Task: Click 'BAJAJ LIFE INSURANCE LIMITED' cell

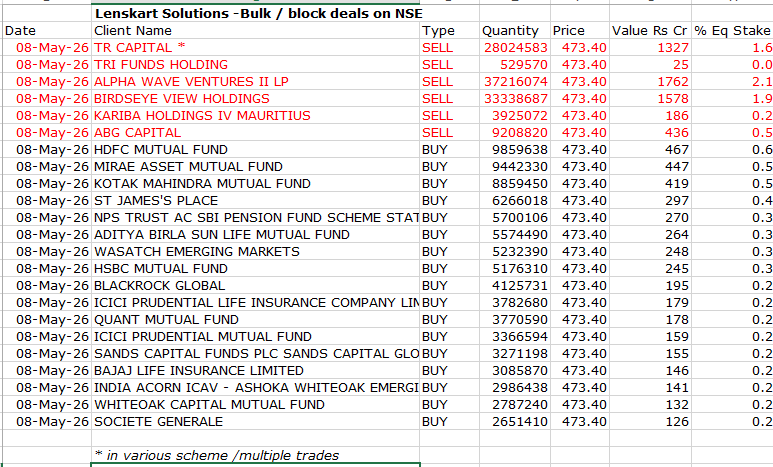Action: click(255, 371)
